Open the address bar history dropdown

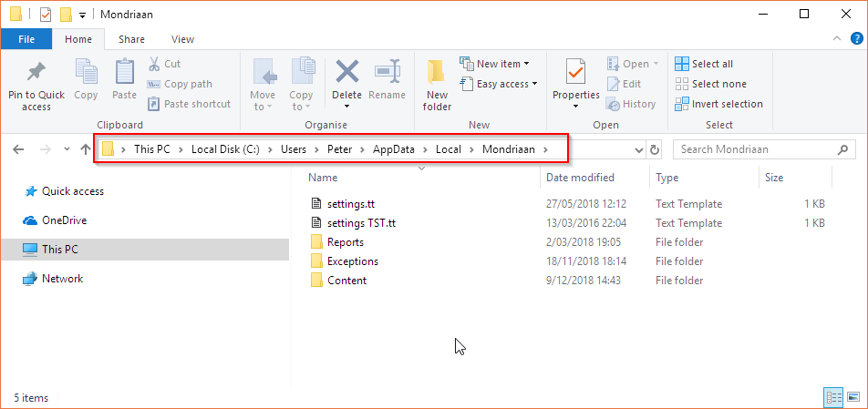pyautogui.click(x=639, y=149)
